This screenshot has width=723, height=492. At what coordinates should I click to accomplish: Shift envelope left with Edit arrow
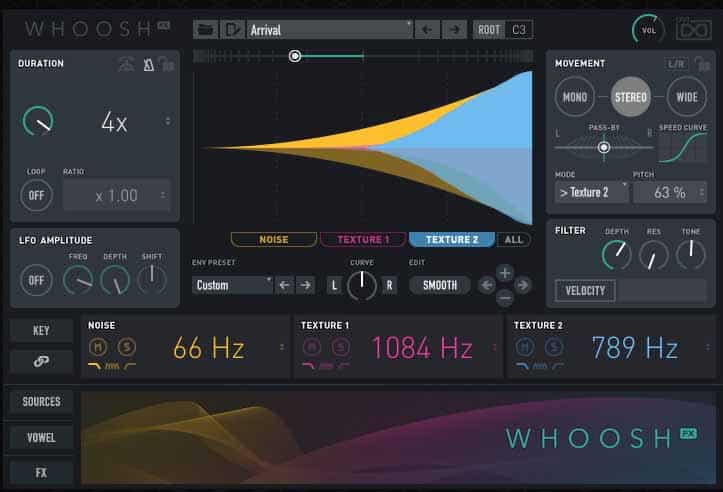click(x=487, y=285)
